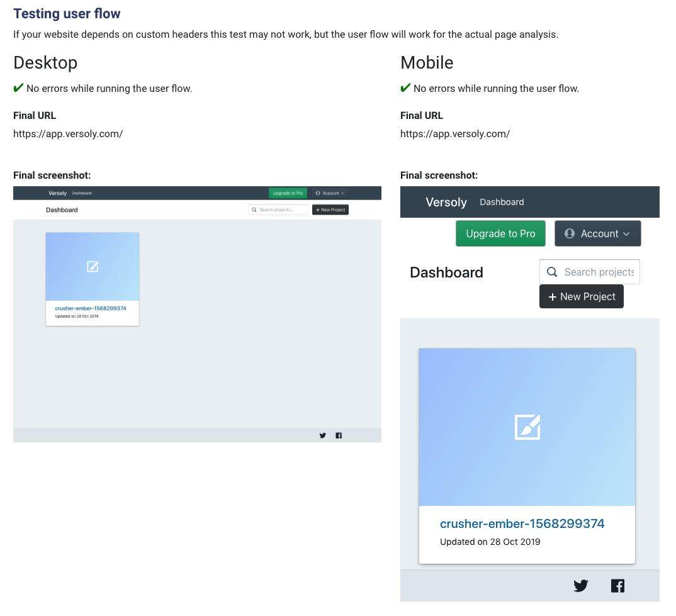Open the Account dropdown in the desktop screenshot
The image size is (676, 616).
pyautogui.click(x=330, y=193)
